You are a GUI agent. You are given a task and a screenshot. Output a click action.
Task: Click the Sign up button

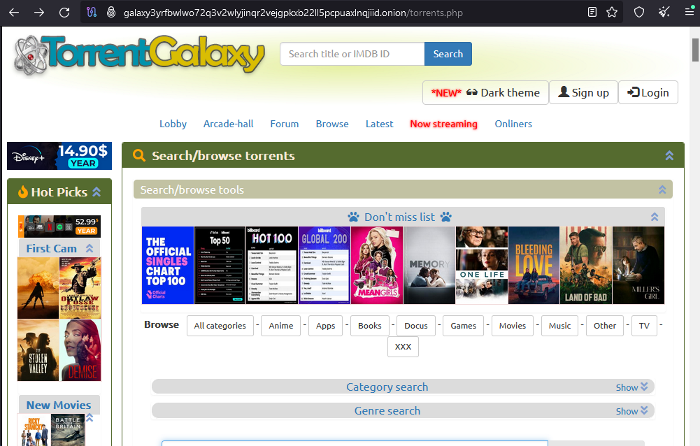coord(583,92)
